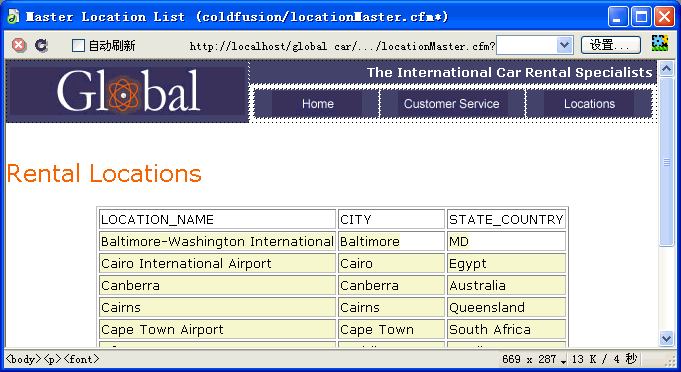681x372 pixels.
Task: Open the URL parameter dropdown arrow
Action: 564,45
